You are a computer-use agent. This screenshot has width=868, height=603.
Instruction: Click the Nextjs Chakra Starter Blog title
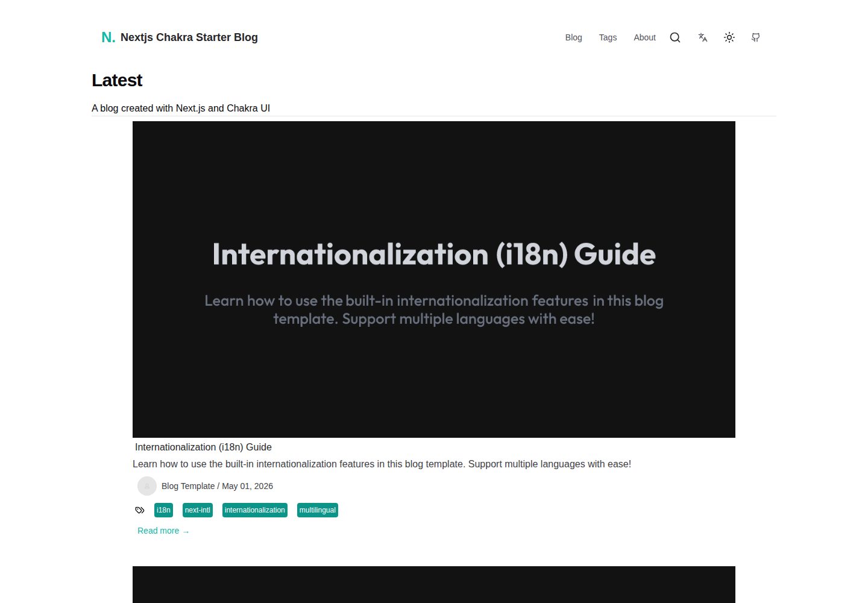point(189,37)
